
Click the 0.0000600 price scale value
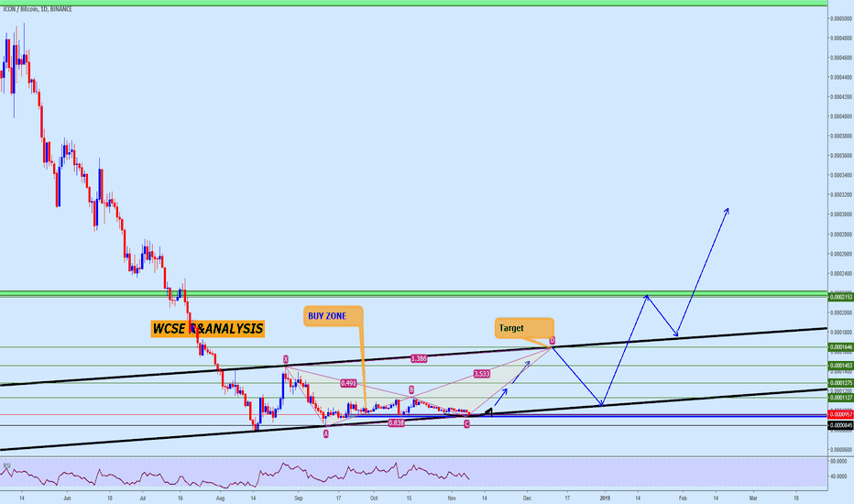841,450
